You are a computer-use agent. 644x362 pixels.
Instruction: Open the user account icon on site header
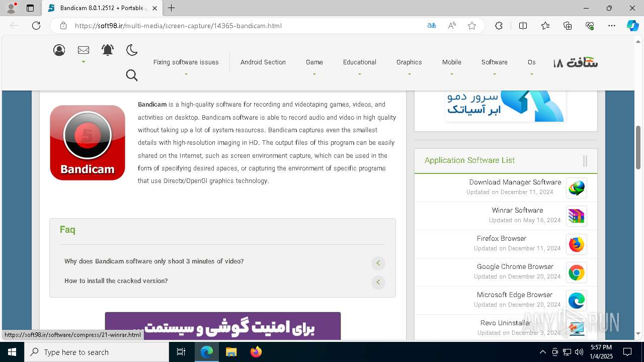click(x=59, y=50)
